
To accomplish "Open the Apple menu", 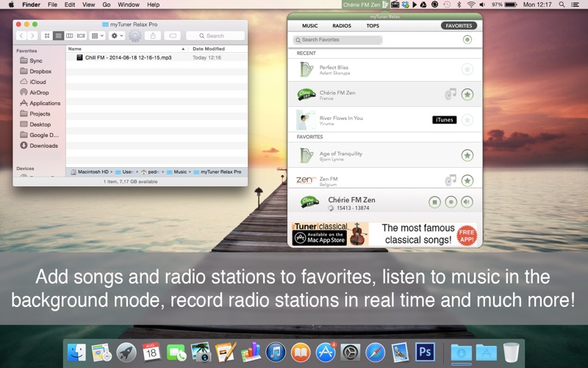I will point(11,4).
